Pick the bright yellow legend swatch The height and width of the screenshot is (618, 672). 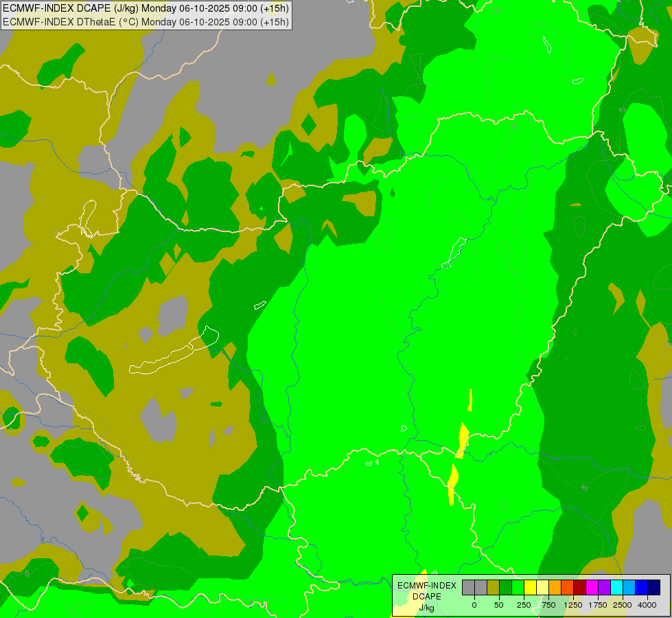[530, 588]
